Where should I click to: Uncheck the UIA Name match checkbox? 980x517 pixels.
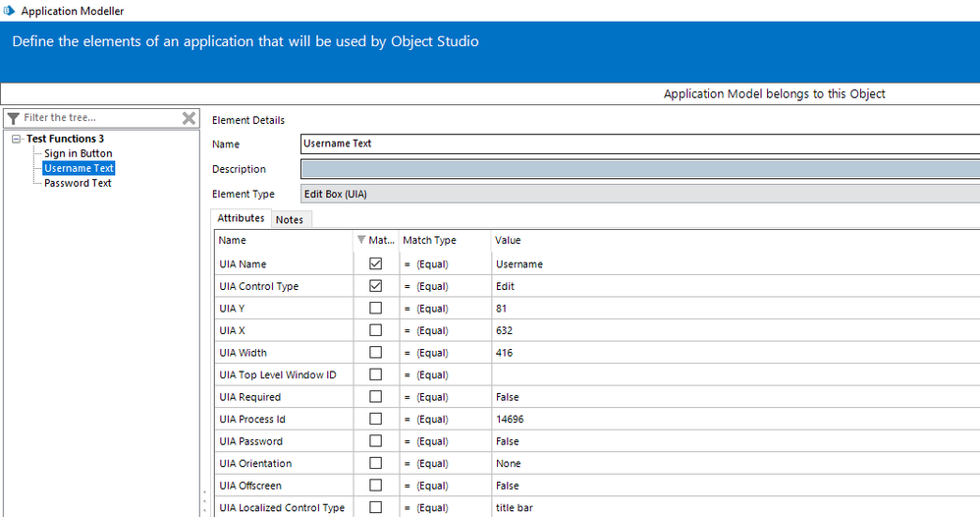[x=375, y=264]
